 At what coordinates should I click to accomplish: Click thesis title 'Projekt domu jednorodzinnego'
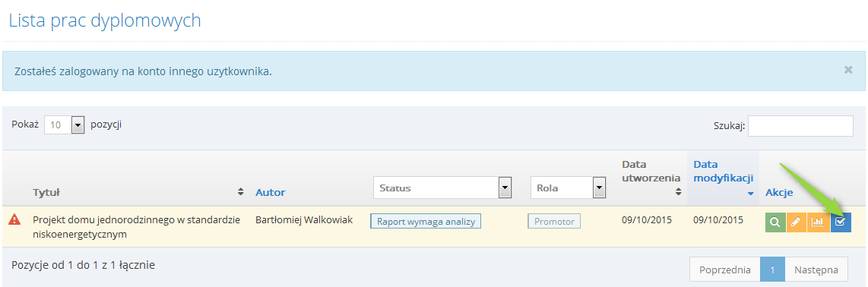point(136,227)
